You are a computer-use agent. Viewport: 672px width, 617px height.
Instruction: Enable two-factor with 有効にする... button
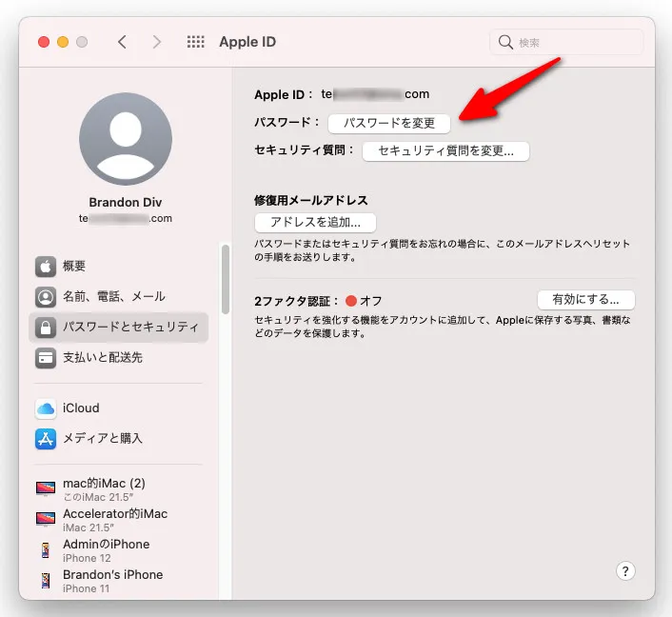[585, 300]
